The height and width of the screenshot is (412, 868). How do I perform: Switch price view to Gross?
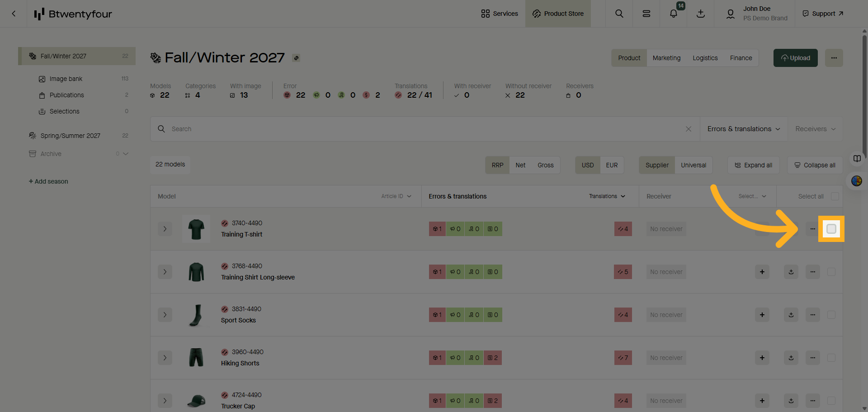click(x=546, y=165)
